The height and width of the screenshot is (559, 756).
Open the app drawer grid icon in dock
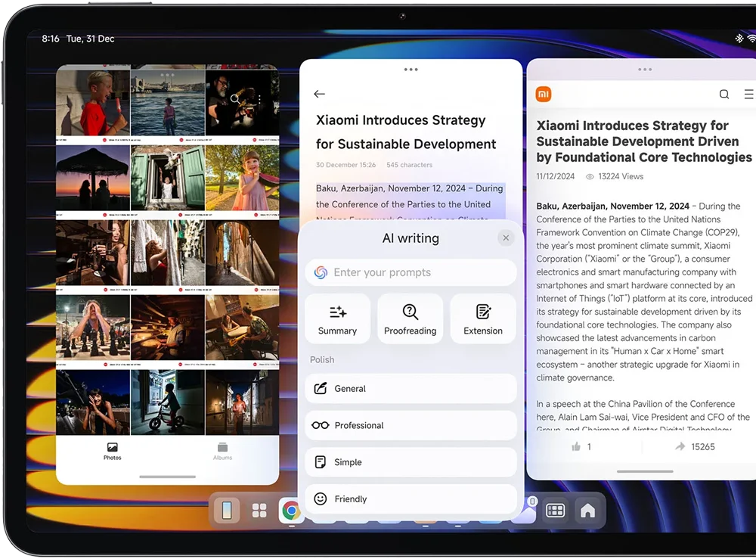pyautogui.click(x=259, y=511)
